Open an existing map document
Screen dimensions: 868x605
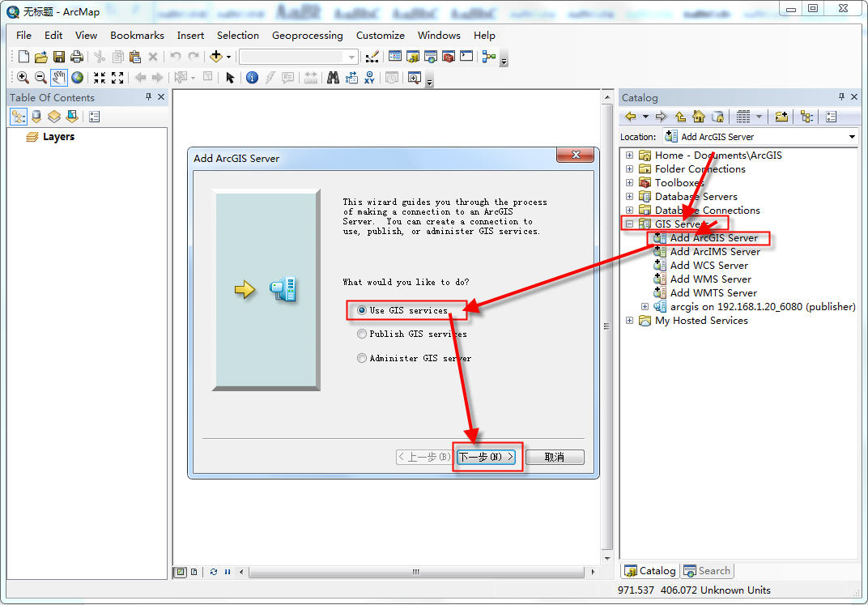(x=41, y=57)
